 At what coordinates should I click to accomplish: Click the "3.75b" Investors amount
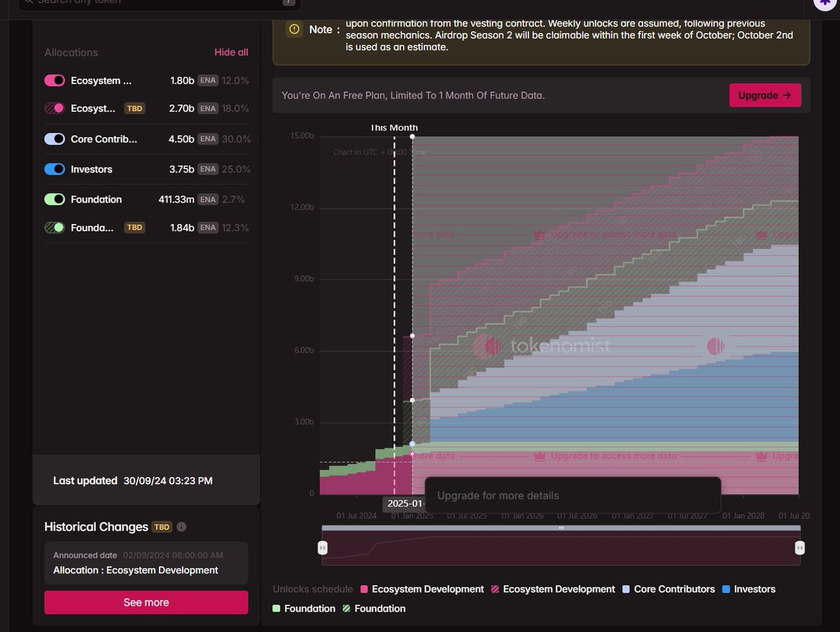pyautogui.click(x=182, y=169)
